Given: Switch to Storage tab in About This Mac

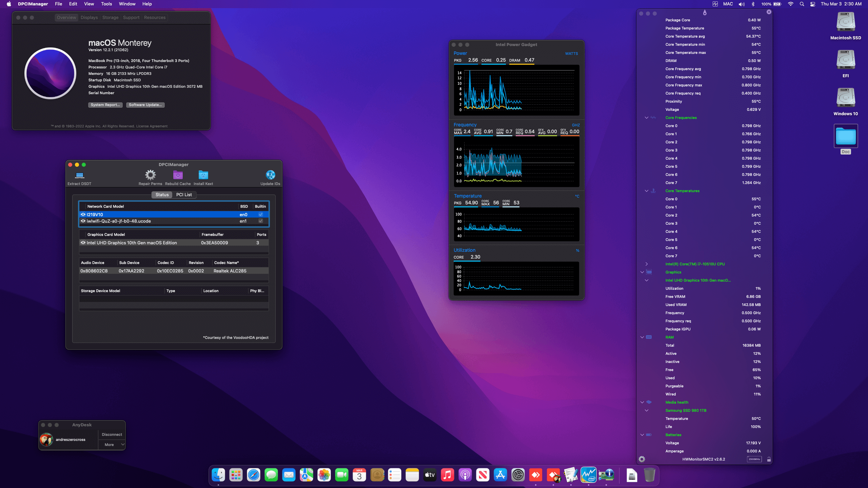Looking at the screenshot, I should coord(110,18).
